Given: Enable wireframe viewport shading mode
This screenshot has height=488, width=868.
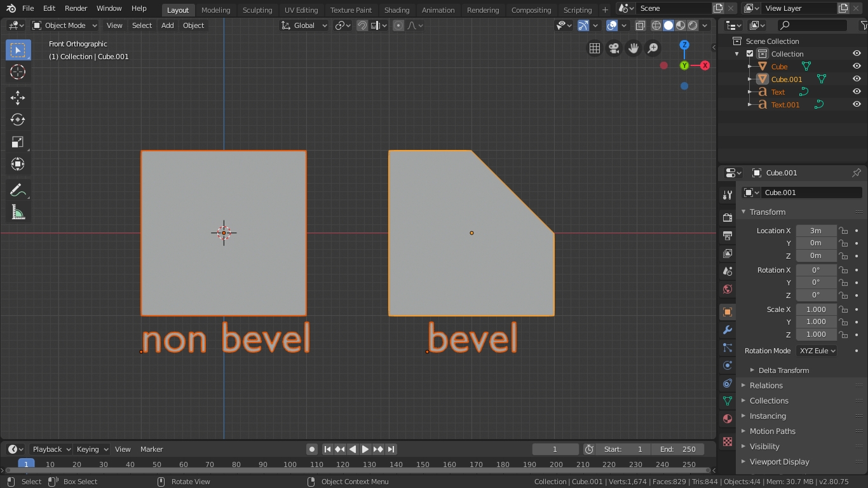Looking at the screenshot, I should tap(656, 25).
